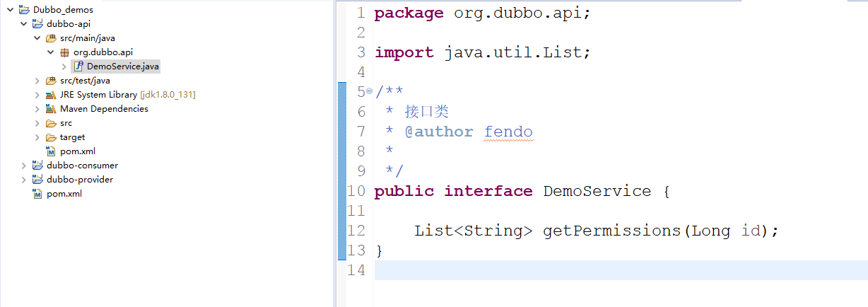Viewport: 868px width, 307px height.
Task: Expand DemoService.java in the tree
Action: tap(64, 66)
